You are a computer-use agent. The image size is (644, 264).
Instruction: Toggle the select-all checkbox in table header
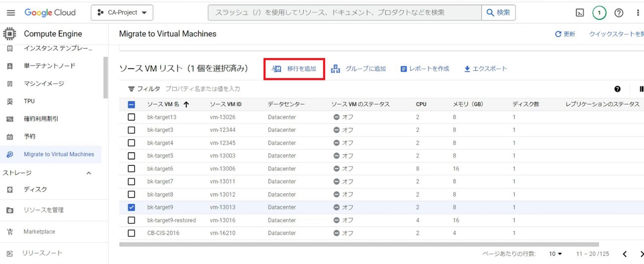point(131,105)
